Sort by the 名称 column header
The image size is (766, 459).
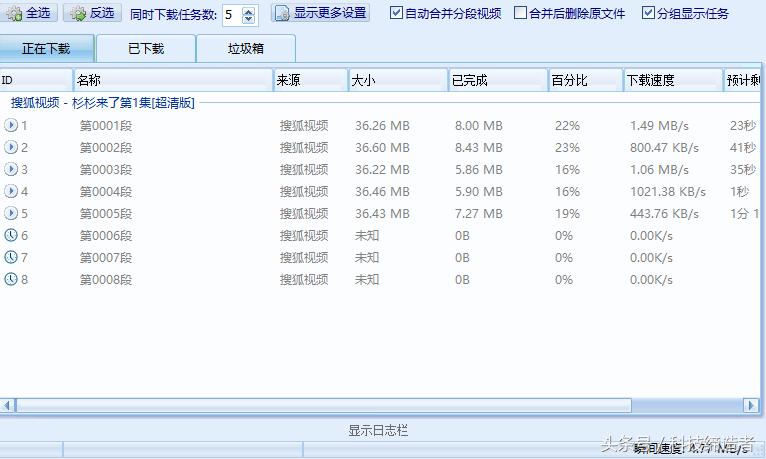[173, 80]
